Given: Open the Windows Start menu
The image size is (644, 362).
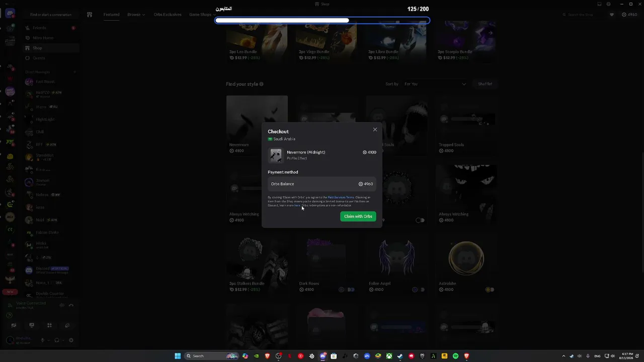Looking at the screenshot, I should pyautogui.click(x=178, y=356).
